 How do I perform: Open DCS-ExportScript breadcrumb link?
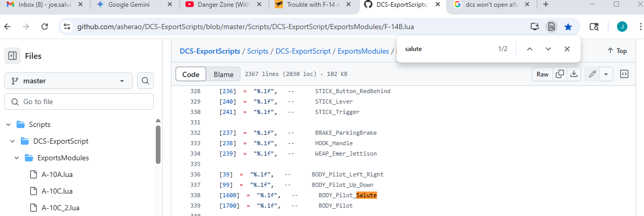[x=303, y=51]
